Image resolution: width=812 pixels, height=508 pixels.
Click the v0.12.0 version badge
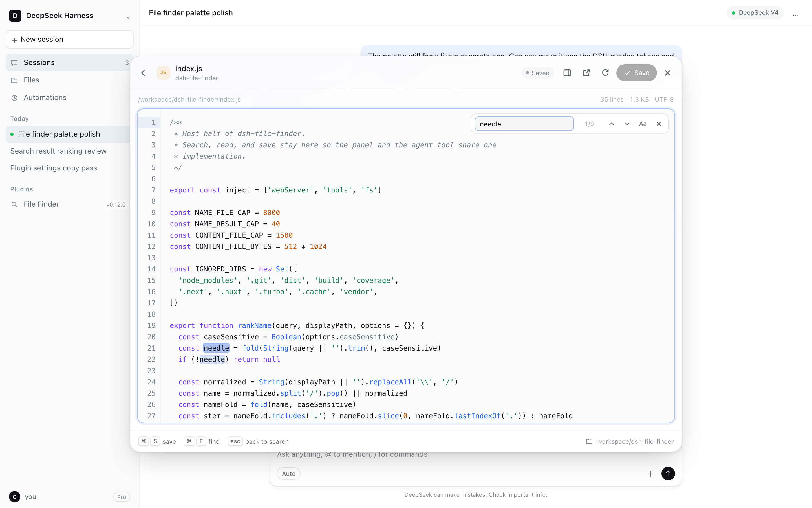(116, 204)
